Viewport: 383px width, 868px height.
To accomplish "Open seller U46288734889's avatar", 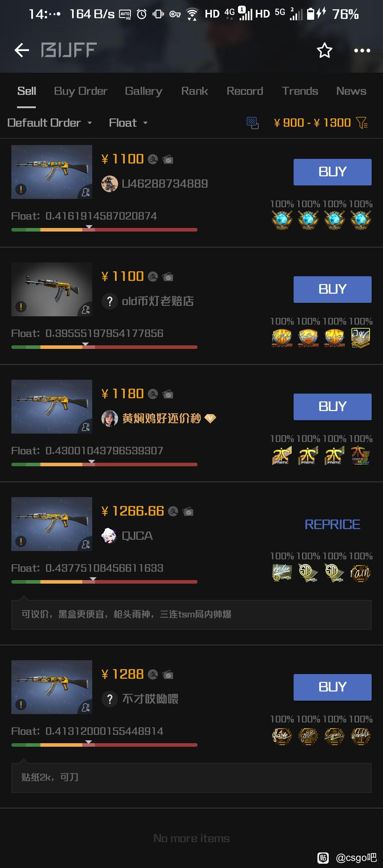I will click(x=110, y=184).
